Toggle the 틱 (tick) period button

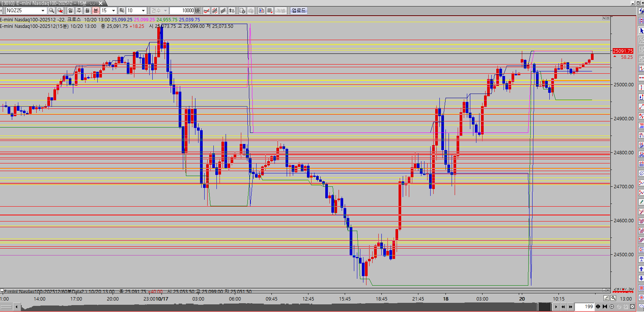[x=121, y=11]
